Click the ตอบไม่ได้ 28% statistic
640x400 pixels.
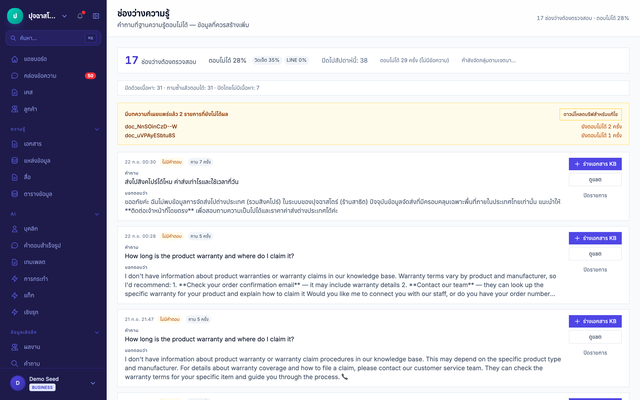point(227,60)
